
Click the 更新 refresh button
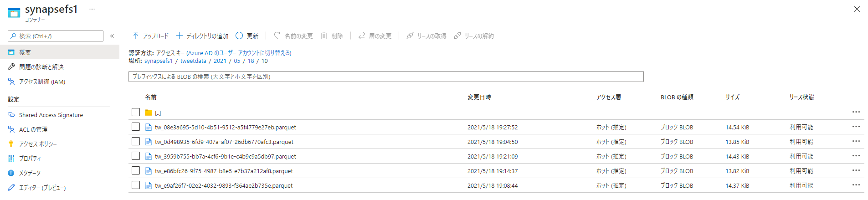click(x=247, y=36)
